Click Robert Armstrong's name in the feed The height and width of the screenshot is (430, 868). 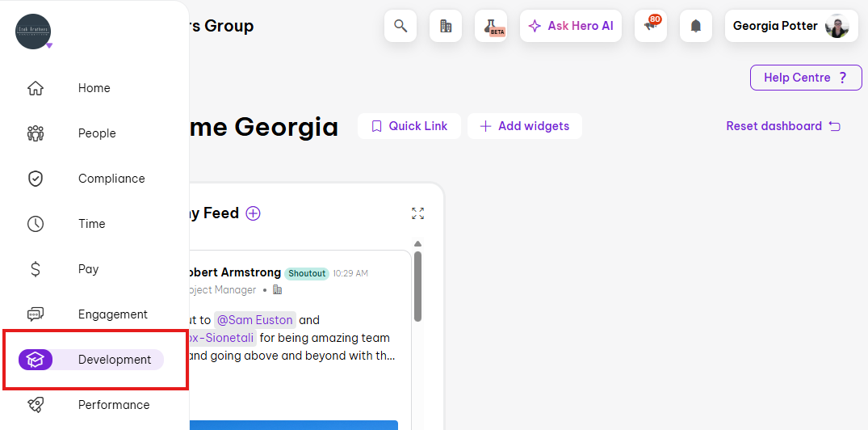235,272
